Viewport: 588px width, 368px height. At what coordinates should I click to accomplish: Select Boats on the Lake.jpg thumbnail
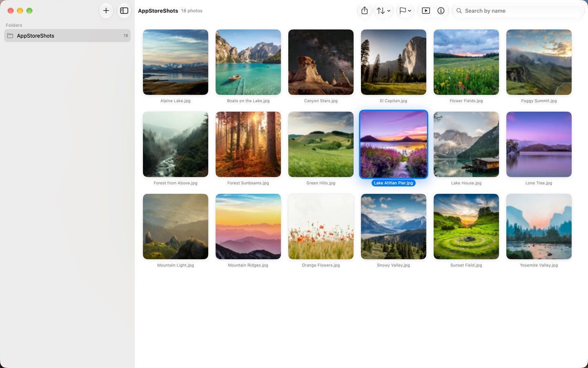pyautogui.click(x=248, y=62)
